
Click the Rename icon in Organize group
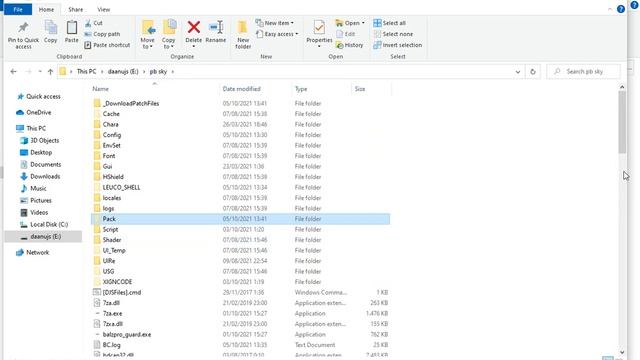[x=216, y=27]
